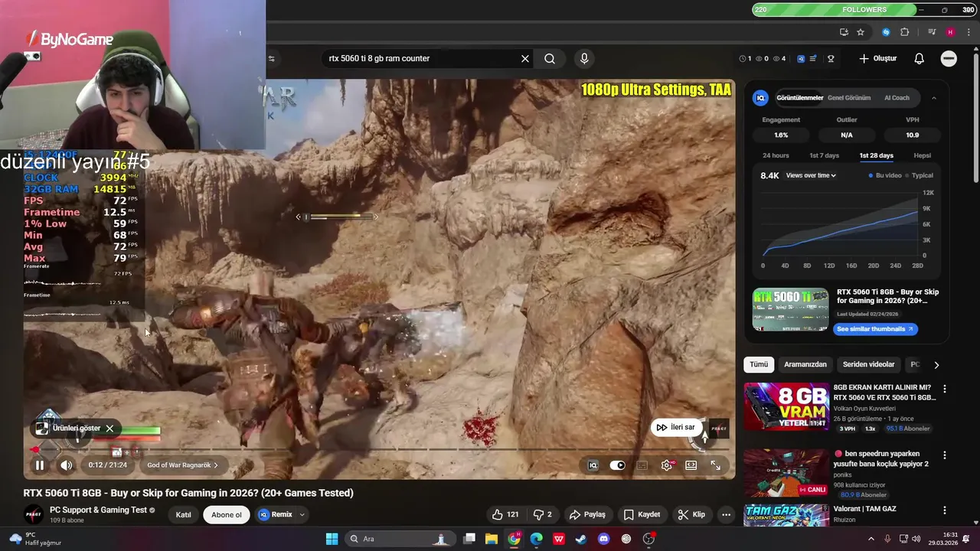Open options for 8GB EKRAN KARTI video
The height and width of the screenshot is (551, 980).
[x=944, y=388]
